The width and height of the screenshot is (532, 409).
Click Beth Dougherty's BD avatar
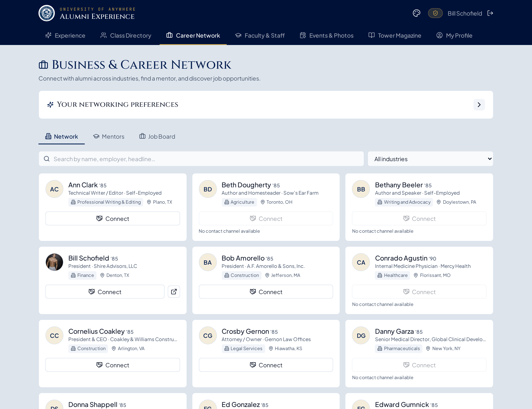(x=208, y=189)
